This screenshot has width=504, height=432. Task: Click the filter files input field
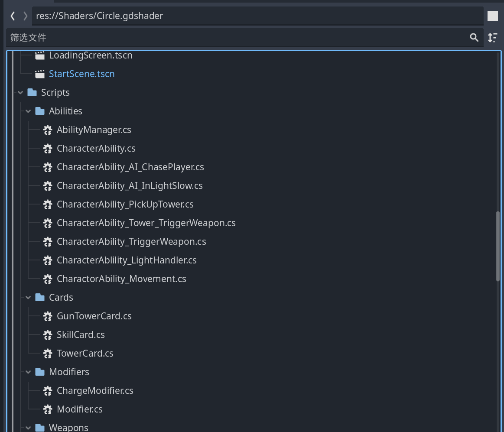pyautogui.click(x=238, y=38)
